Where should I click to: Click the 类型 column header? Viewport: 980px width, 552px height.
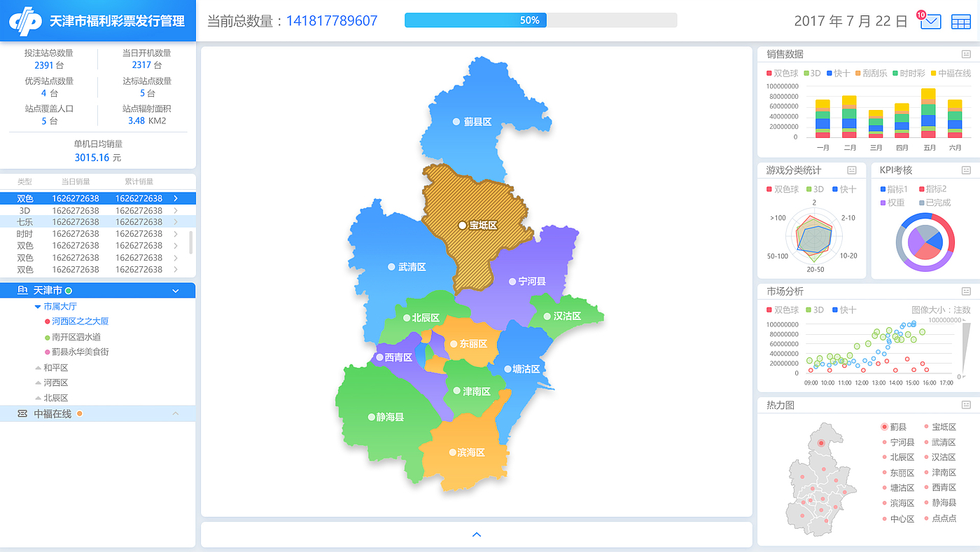[x=24, y=181]
